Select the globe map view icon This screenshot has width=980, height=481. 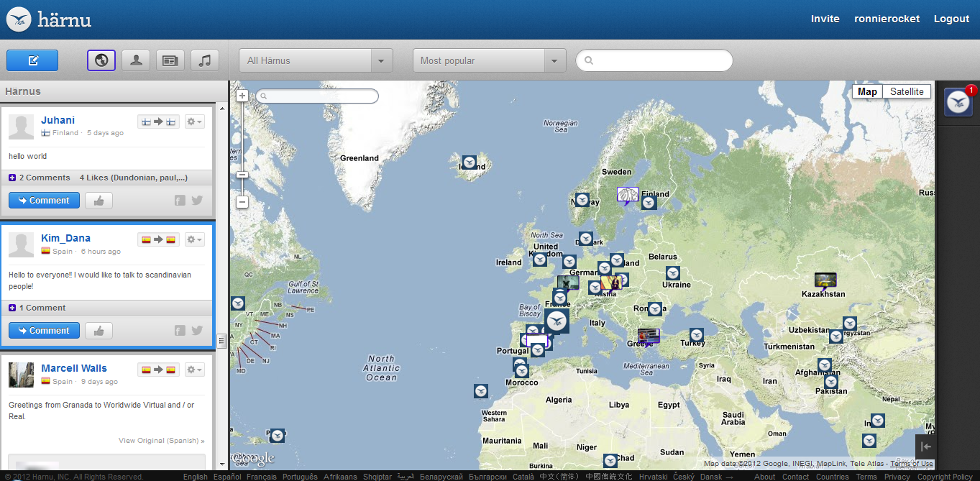(101, 60)
